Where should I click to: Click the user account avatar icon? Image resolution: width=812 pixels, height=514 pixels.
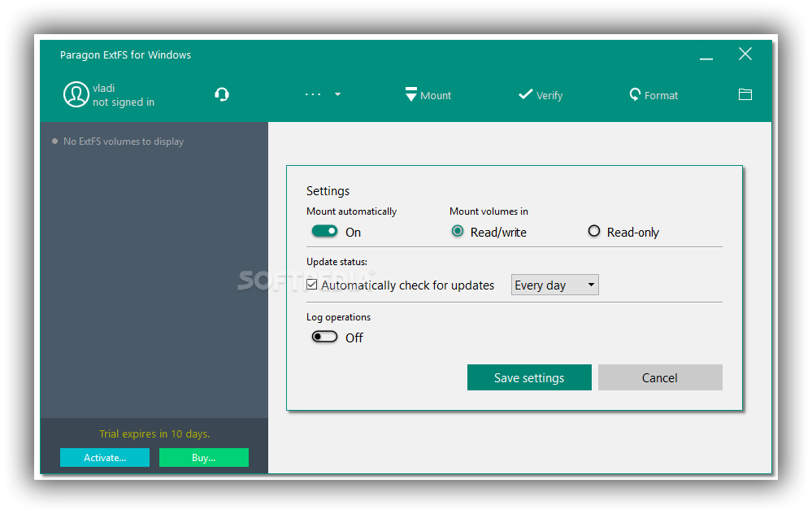(x=76, y=95)
